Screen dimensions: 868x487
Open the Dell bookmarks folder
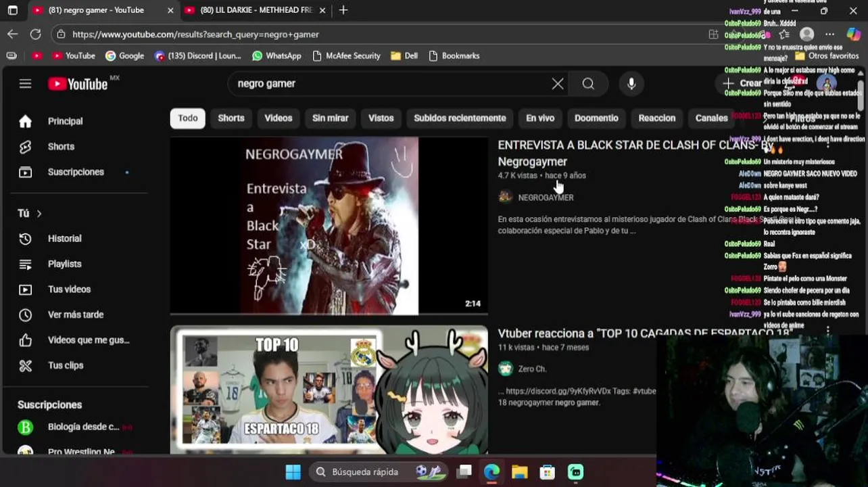[404, 56]
